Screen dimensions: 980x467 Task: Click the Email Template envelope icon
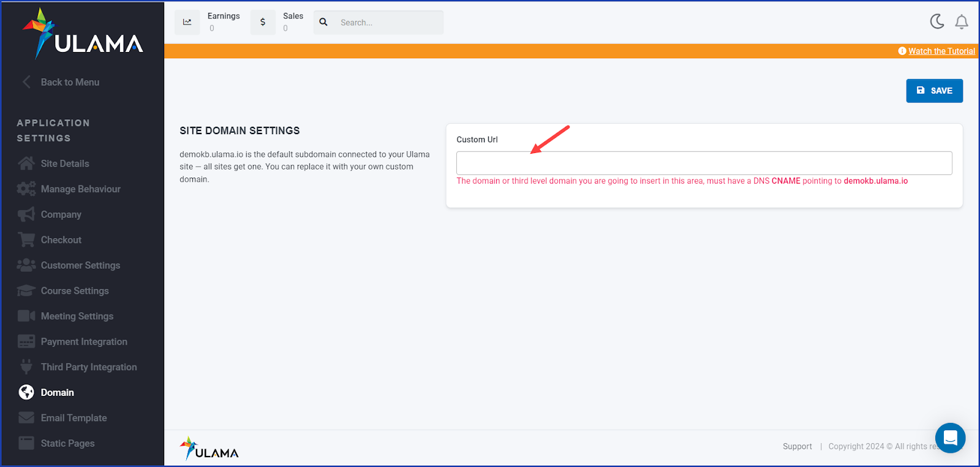click(x=26, y=418)
